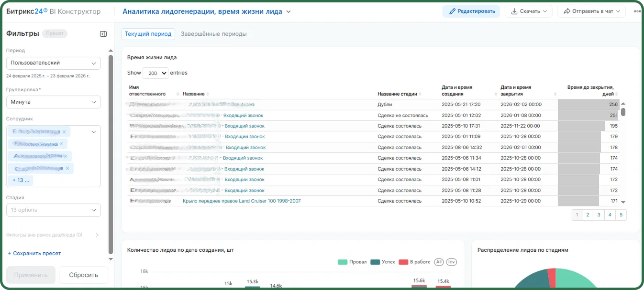Go to table page 5
The height and width of the screenshot is (290, 644).
[621, 215]
